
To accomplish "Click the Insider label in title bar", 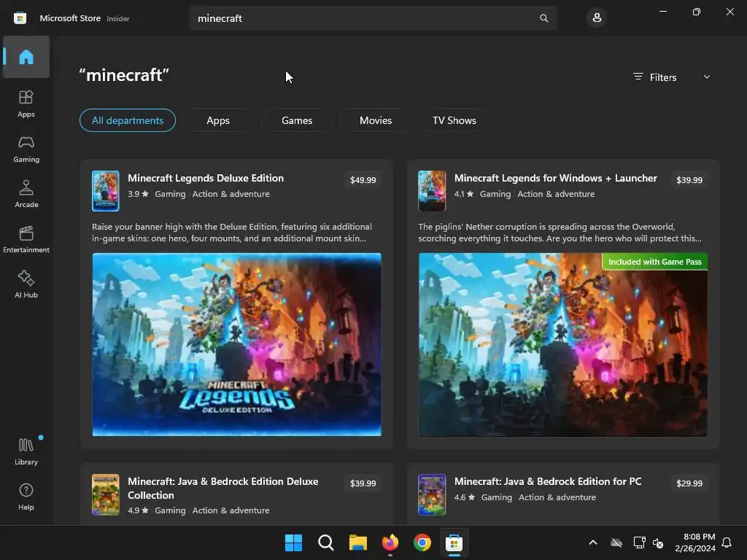I will pyautogui.click(x=118, y=18).
